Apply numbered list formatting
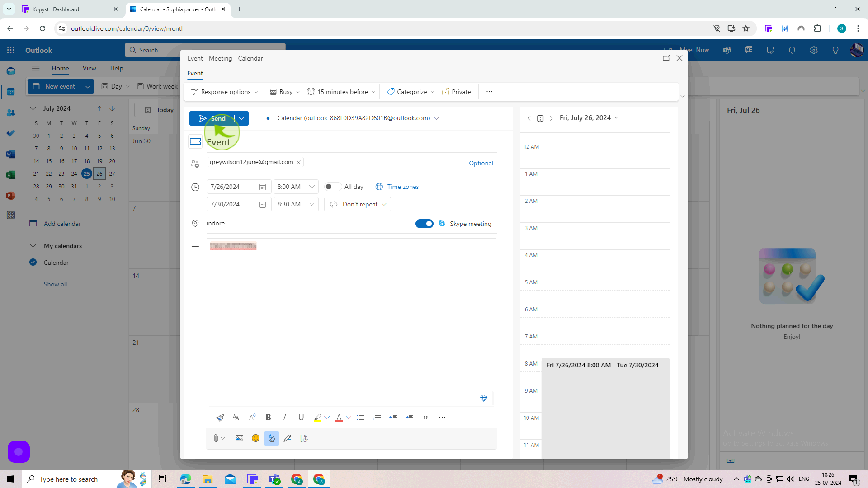The height and width of the screenshot is (488, 868). (377, 418)
